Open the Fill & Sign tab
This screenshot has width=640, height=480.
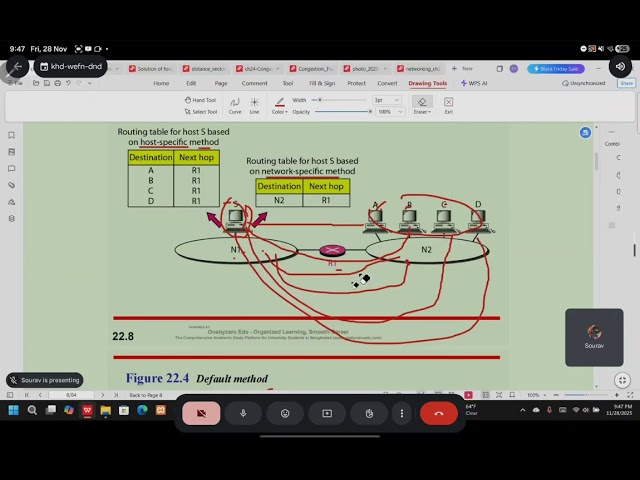pyautogui.click(x=322, y=83)
